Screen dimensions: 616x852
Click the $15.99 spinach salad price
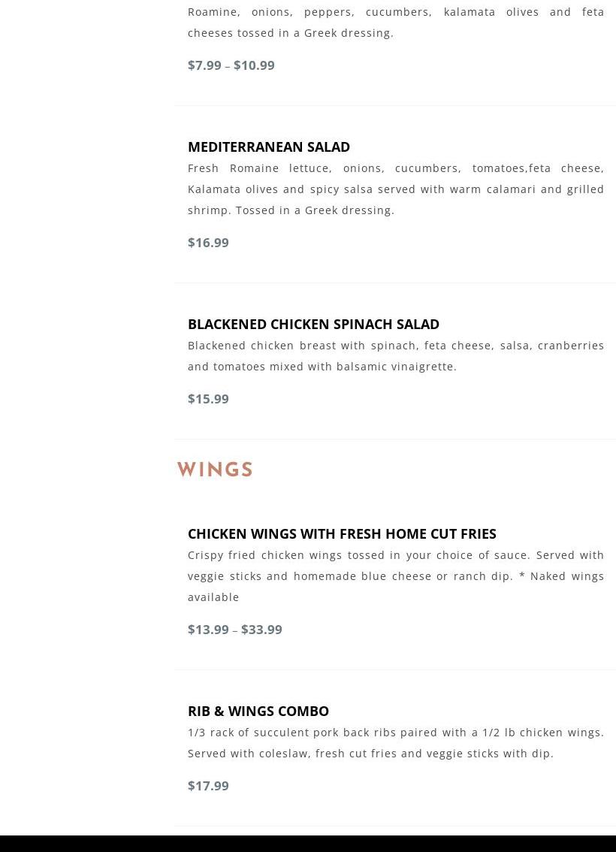pos(208,399)
